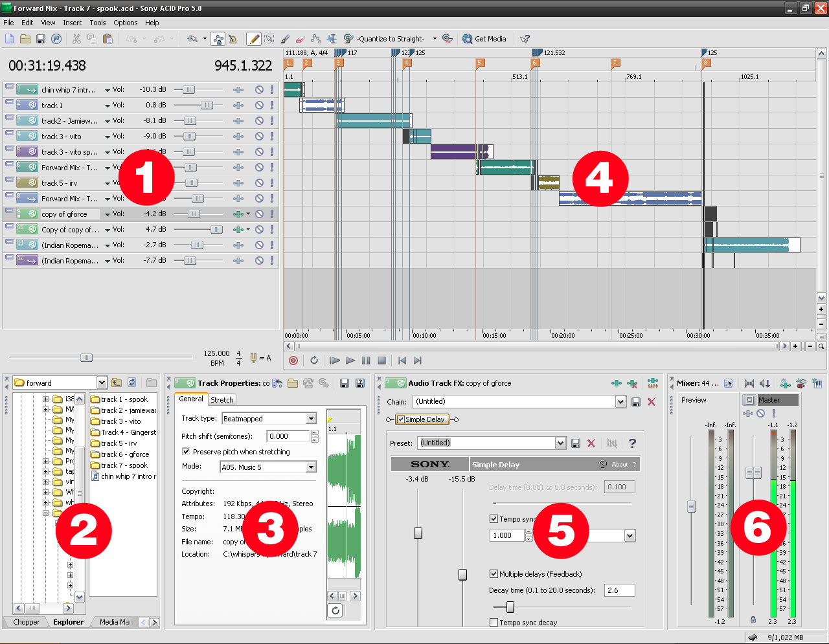
Task: Click the orange timeline marker labeled 5
Action: coord(480,63)
